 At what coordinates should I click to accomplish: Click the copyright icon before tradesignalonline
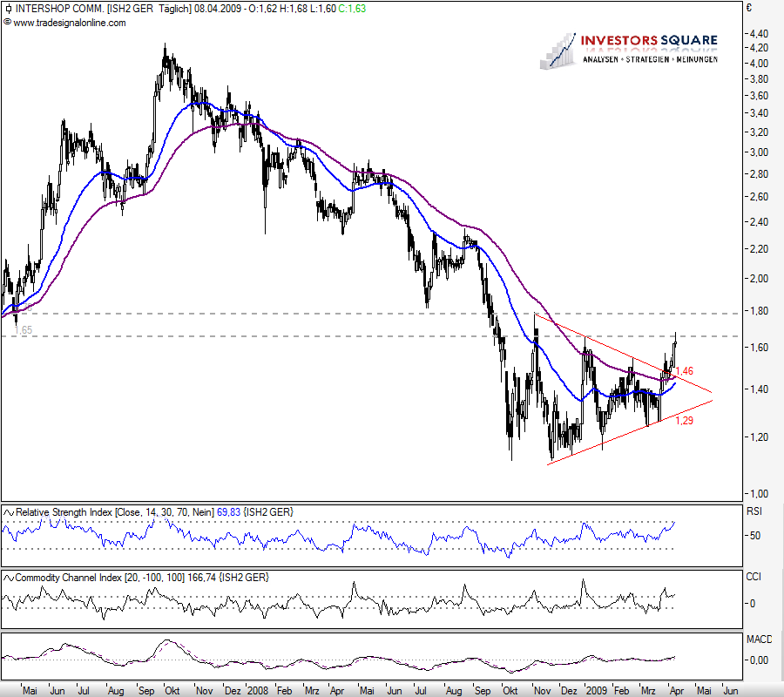[x=8, y=23]
